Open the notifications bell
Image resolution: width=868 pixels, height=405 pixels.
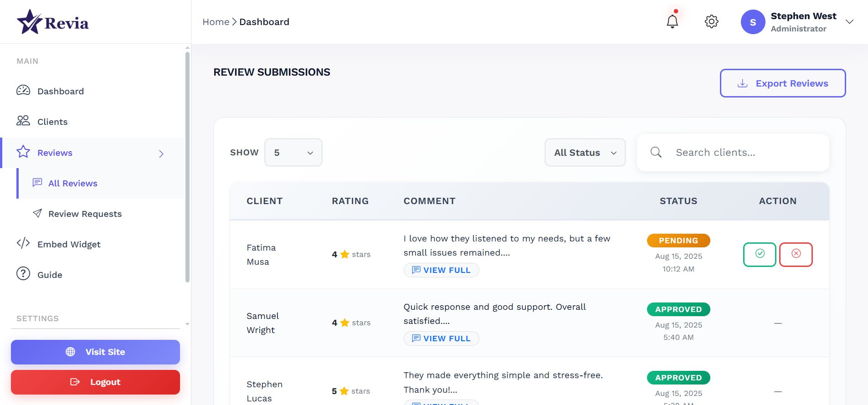672,21
